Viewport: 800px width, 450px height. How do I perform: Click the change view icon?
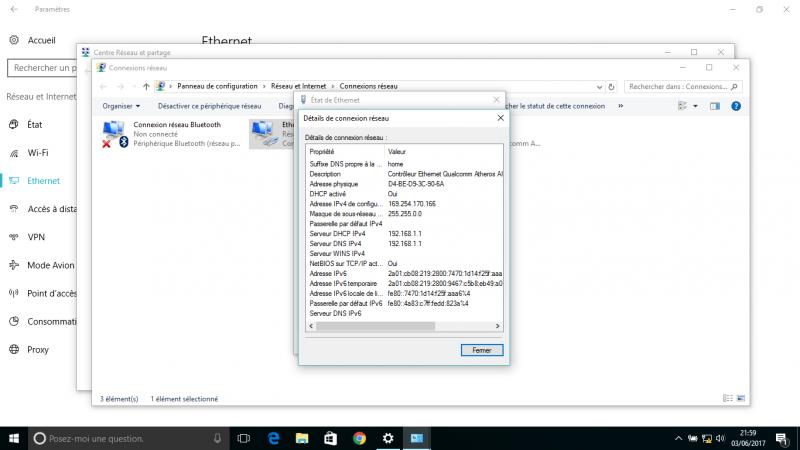[682, 106]
